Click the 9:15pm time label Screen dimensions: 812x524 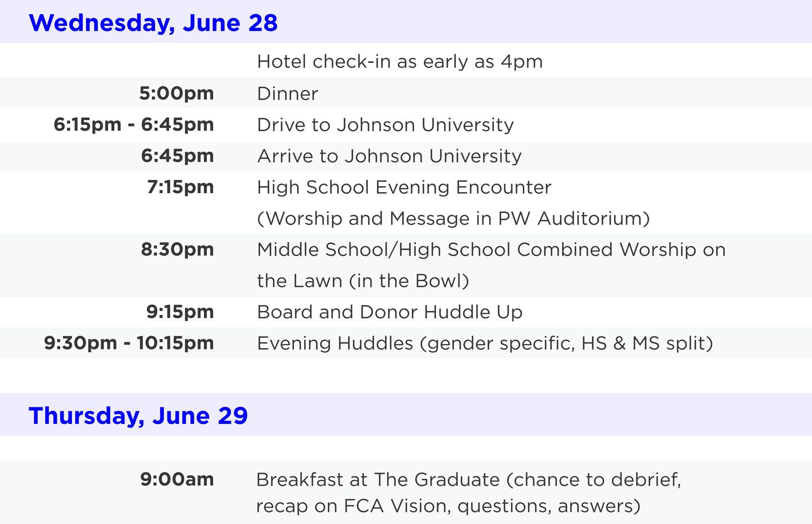pyautogui.click(x=180, y=312)
